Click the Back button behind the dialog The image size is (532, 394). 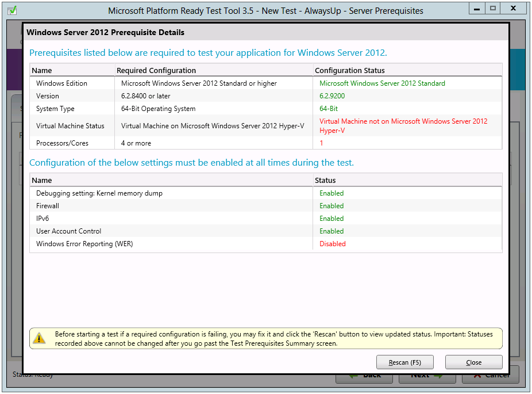coord(364,374)
